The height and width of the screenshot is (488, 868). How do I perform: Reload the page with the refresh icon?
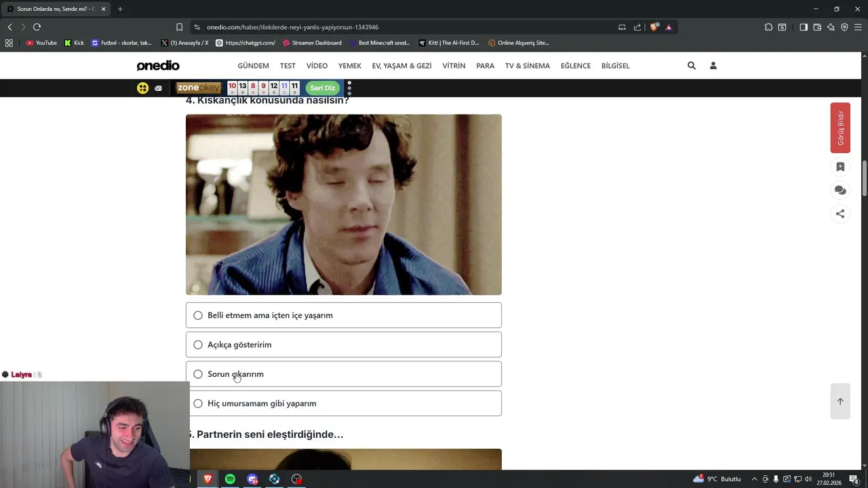(37, 27)
